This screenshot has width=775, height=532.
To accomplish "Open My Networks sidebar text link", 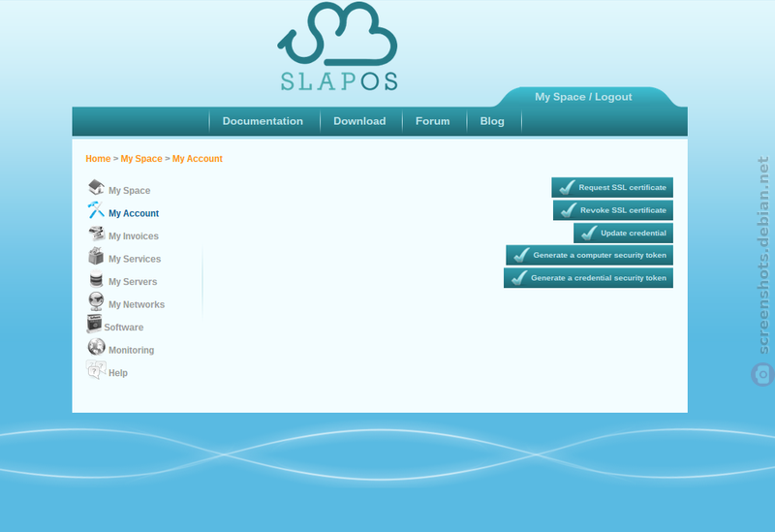I will point(137,304).
